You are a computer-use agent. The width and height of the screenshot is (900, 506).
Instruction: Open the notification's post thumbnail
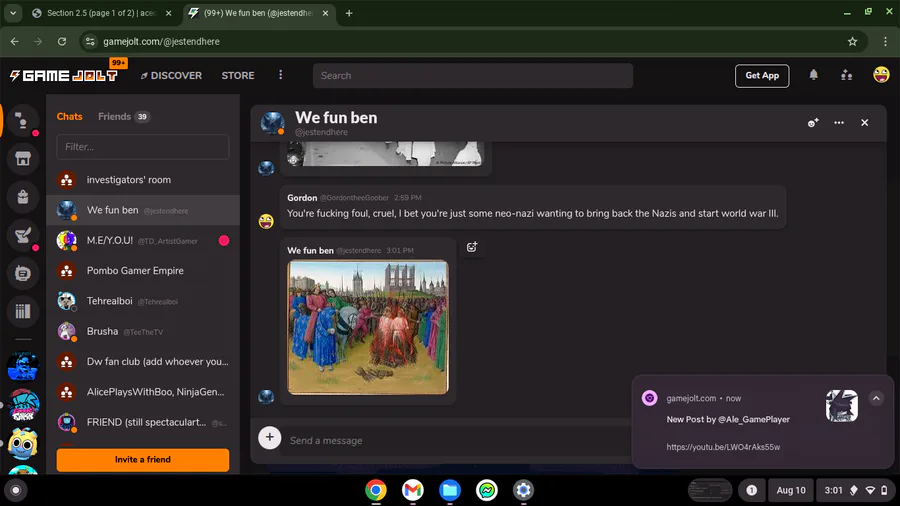841,406
